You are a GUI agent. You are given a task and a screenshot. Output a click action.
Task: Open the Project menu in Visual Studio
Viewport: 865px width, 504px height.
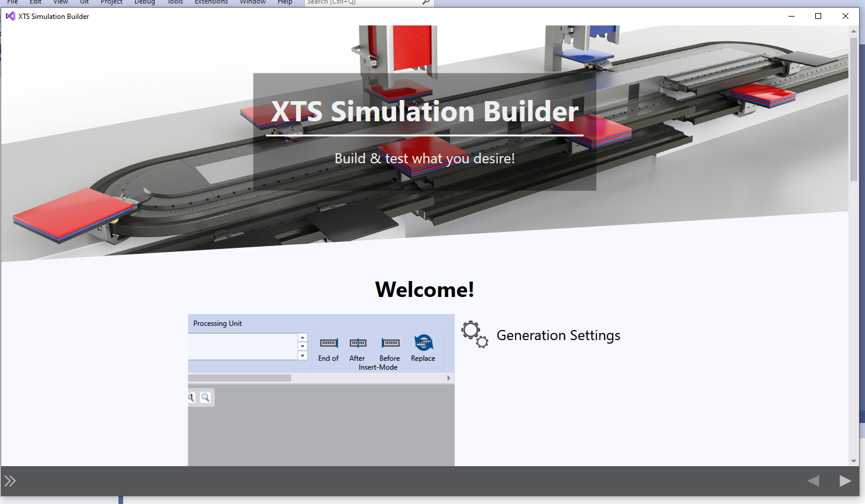tap(111, 2)
